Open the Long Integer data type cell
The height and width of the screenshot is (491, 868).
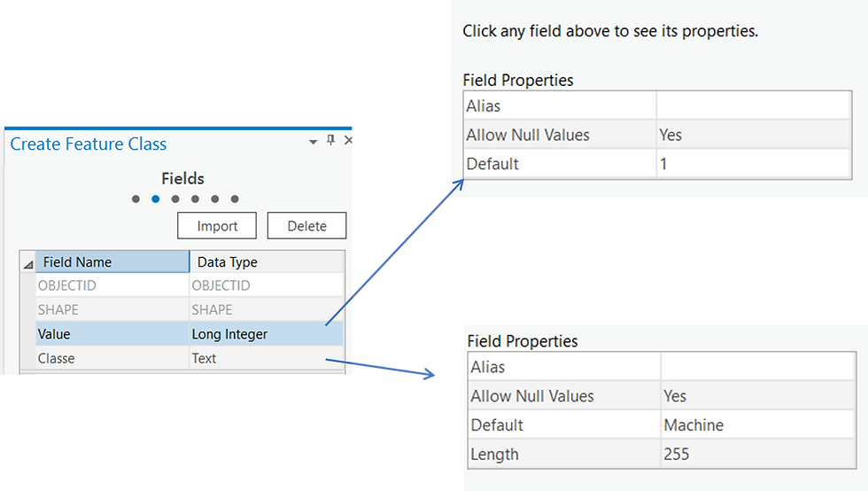267,334
